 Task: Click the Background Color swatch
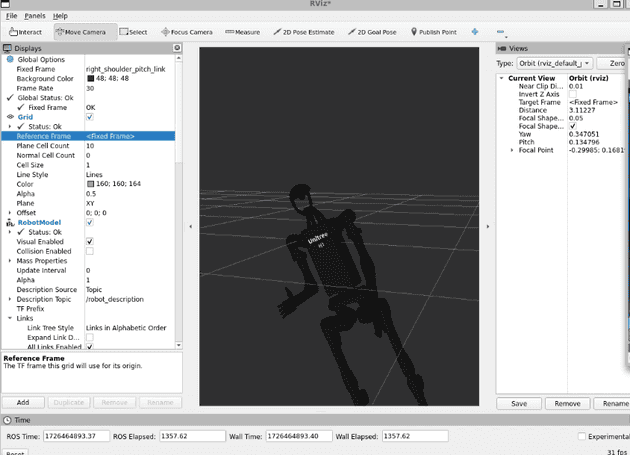point(90,78)
